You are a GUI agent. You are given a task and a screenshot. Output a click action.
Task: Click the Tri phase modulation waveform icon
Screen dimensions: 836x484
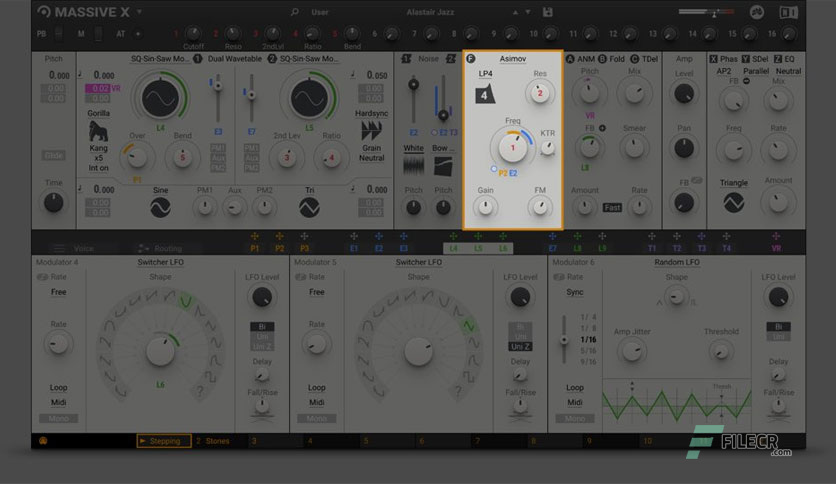click(309, 207)
